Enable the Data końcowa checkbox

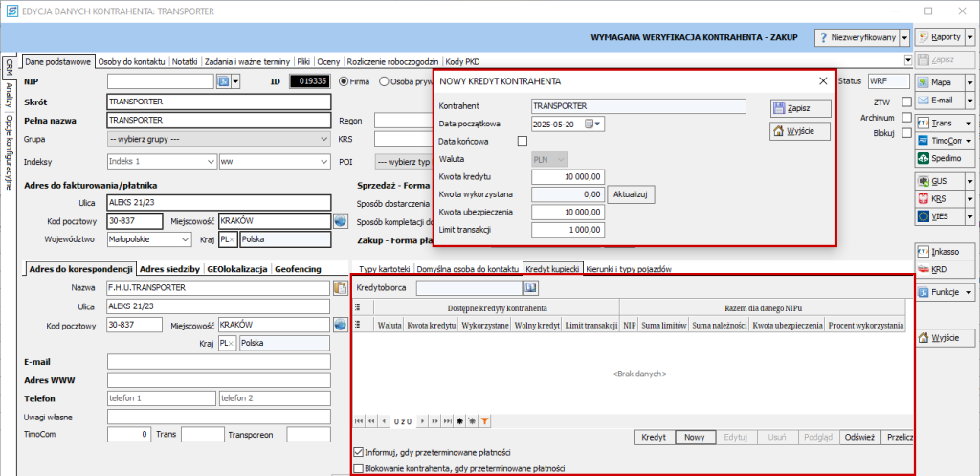(522, 142)
